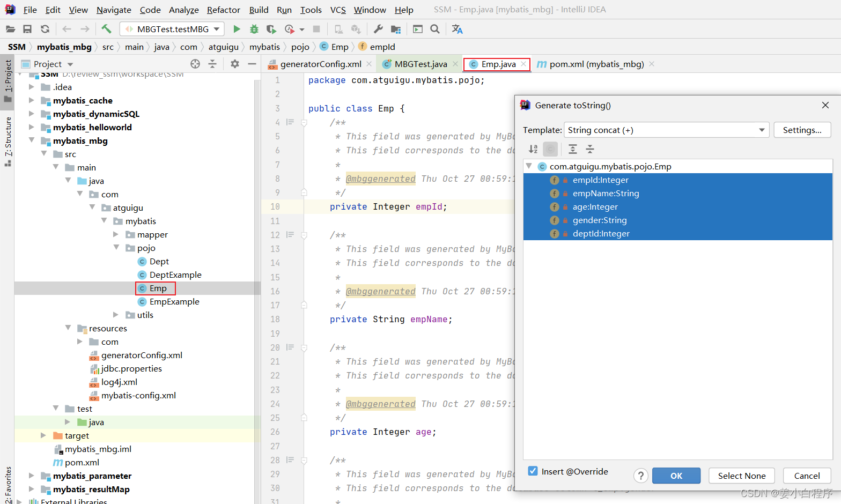This screenshot has height=504, width=841.
Task: Collapse all members in the toString dialog
Action: pos(590,149)
